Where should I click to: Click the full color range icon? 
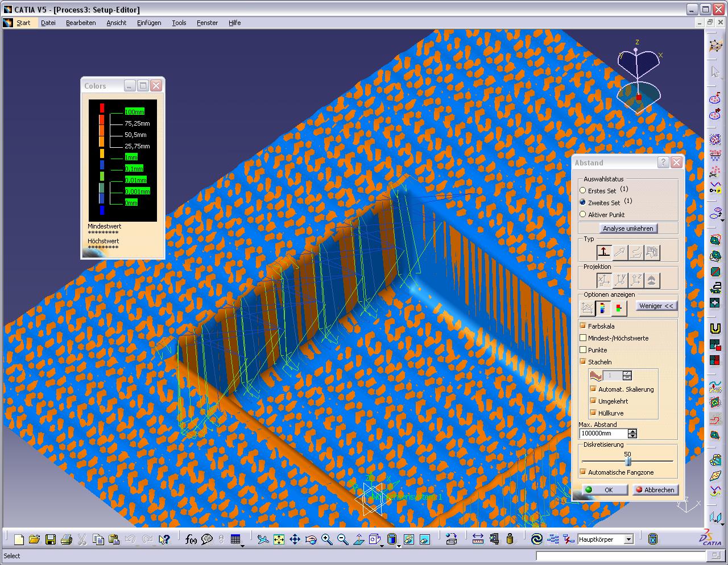click(x=603, y=308)
